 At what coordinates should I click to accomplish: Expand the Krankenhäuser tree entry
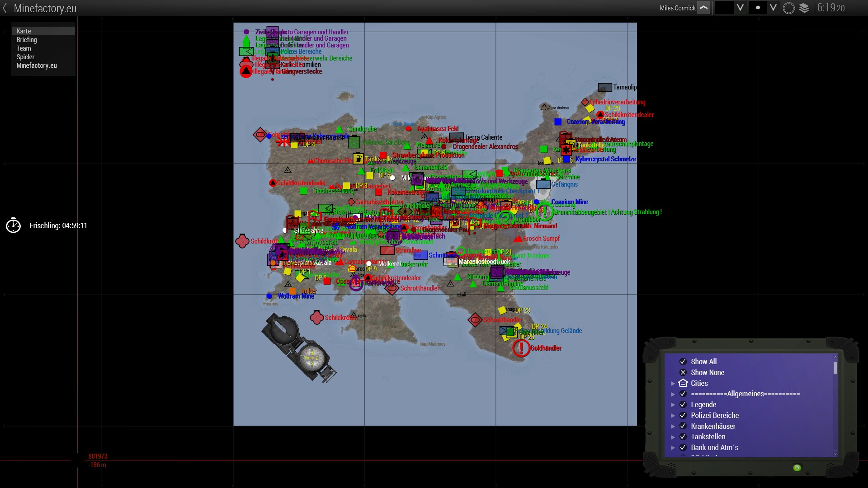coord(673,426)
